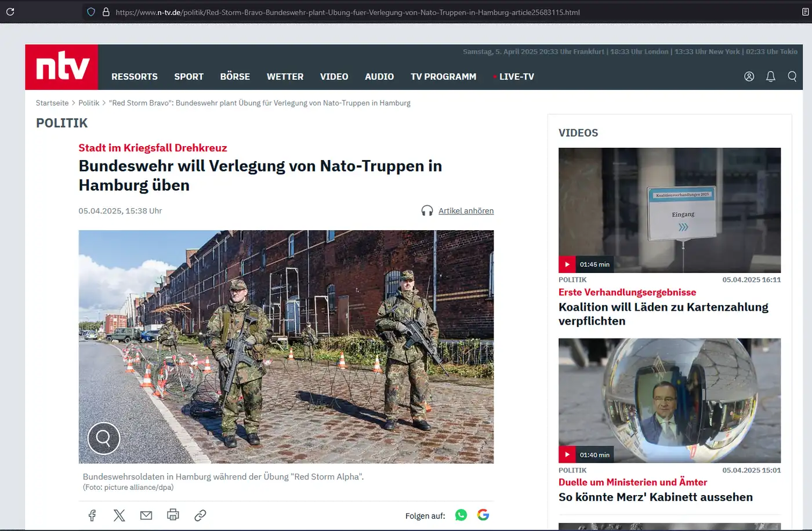Share article via email envelope icon
The height and width of the screenshot is (531, 812).
coord(146,515)
